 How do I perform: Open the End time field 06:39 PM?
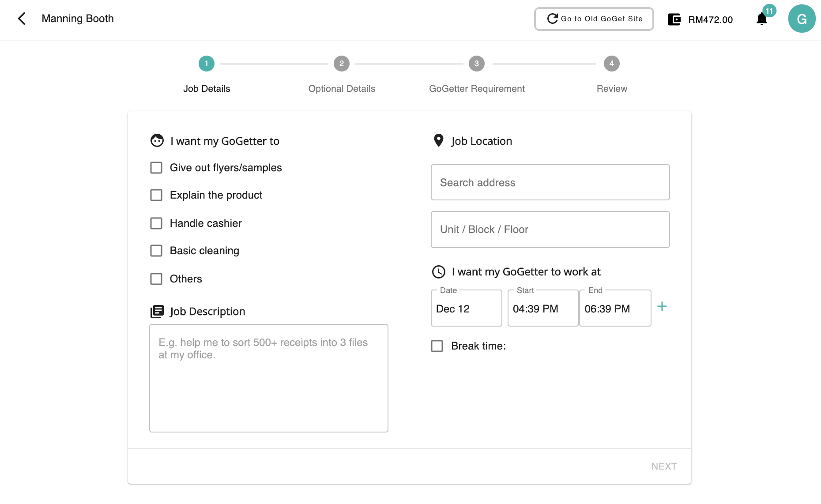[x=615, y=309]
